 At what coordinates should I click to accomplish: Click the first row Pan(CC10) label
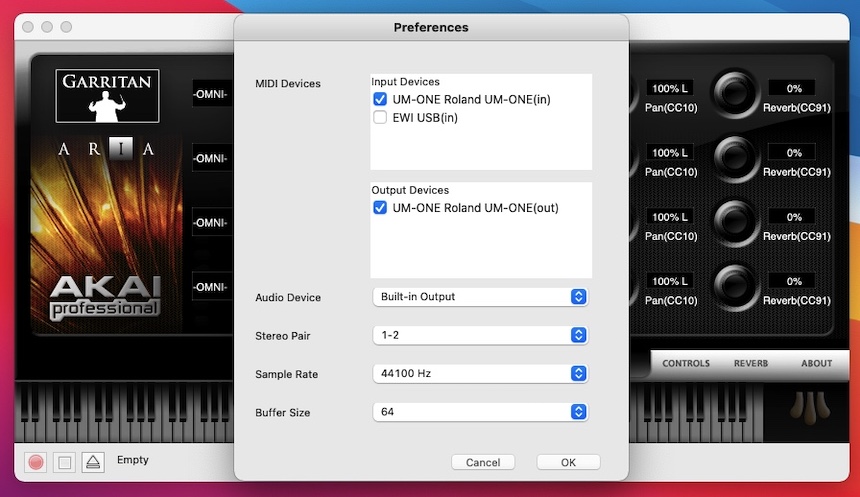pos(671,108)
